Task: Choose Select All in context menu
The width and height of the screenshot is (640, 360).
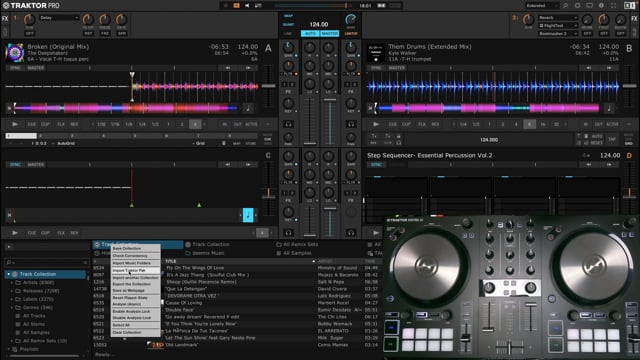Action: point(136,325)
